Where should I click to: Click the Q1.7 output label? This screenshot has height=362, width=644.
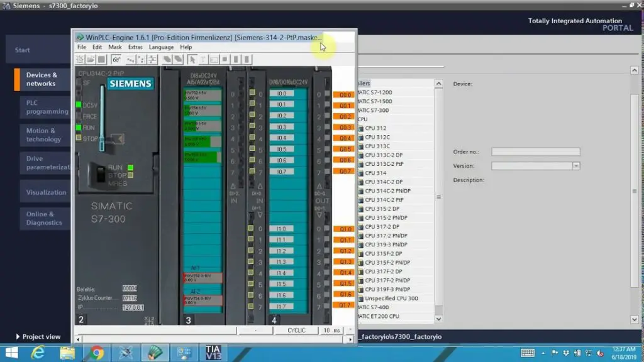click(x=344, y=305)
